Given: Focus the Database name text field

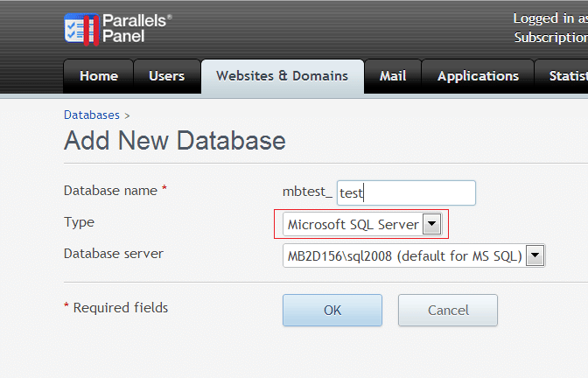Looking at the screenshot, I should [406, 192].
